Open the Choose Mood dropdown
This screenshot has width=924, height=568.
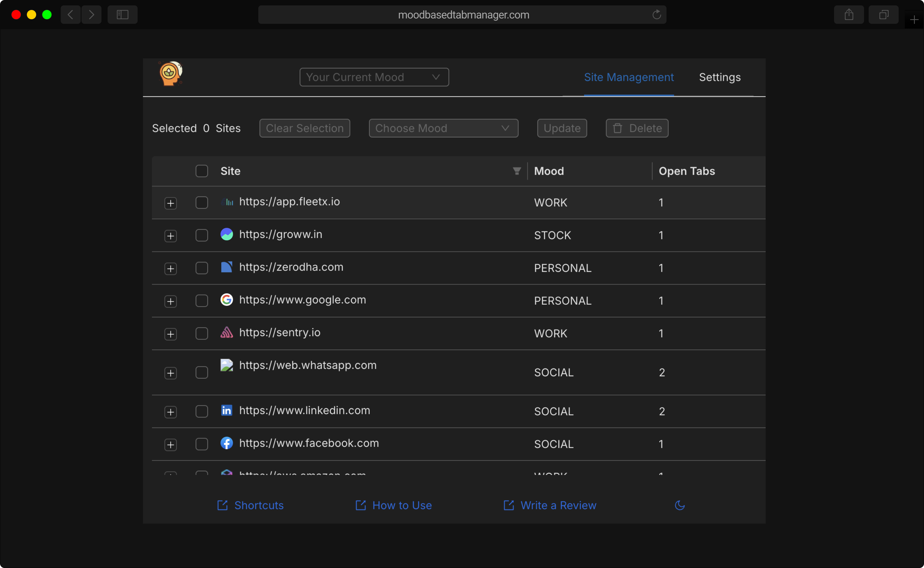click(x=444, y=128)
